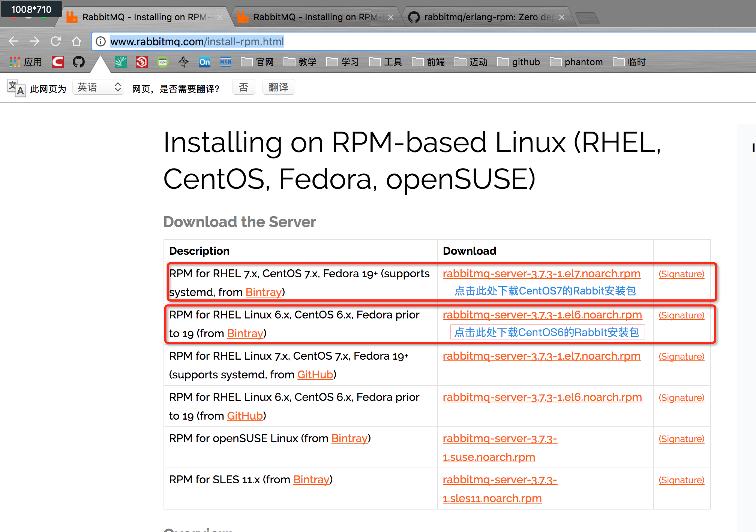Open Bintray link in CentOS 6.x row
Image resolution: width=756 pixels, height=532 pixels.
[x=245, y=333]
